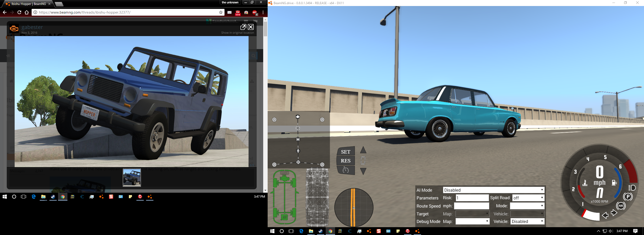Viewport: 644px width, 235px height.
Task: Click the browser scrollbar up arrow
Action: [x=265, y=20]
